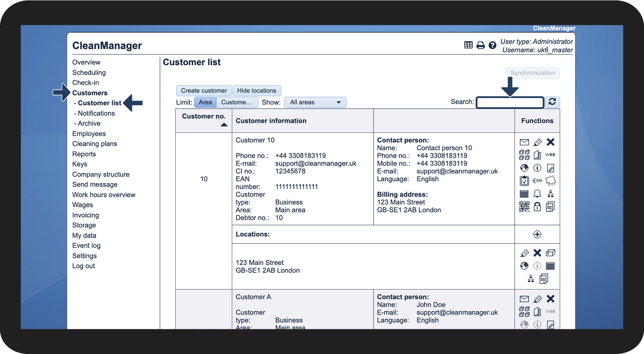Click the refresh icon beside Search
This screenshot has width=644, height=354.
point(552,102)
